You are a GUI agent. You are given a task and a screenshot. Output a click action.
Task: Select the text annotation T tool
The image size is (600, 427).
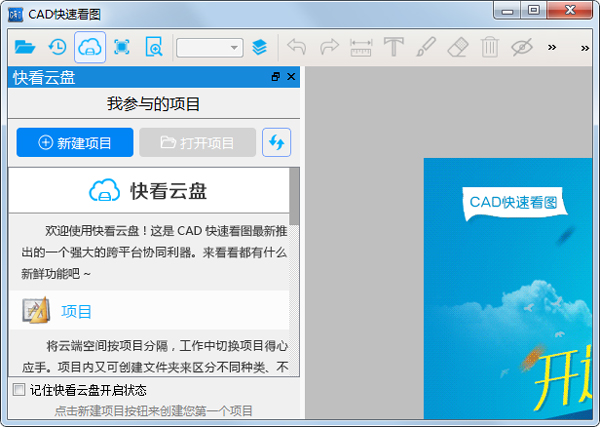[x=393, y=47]
